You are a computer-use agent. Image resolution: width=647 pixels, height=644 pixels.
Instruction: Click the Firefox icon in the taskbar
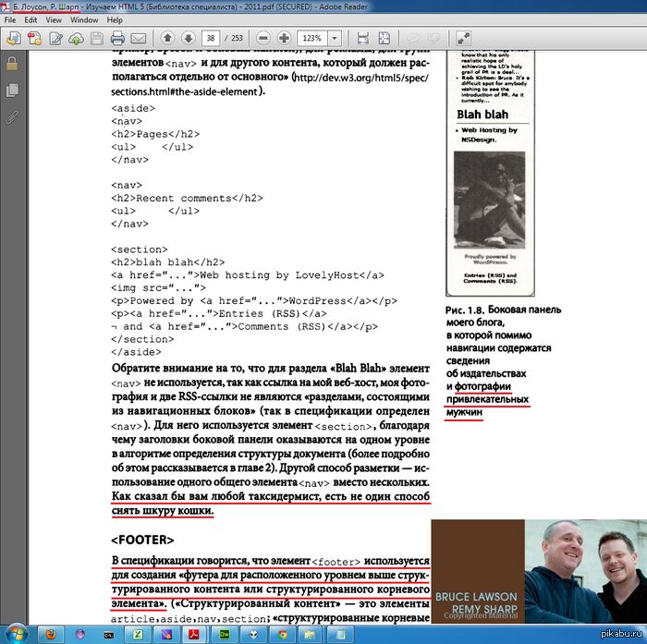pos(51,634)
